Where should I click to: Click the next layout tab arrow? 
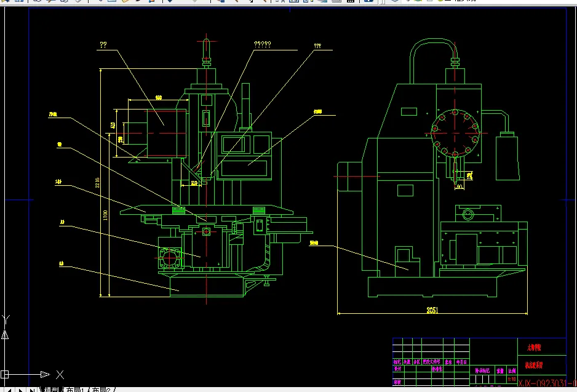(21, 390)
